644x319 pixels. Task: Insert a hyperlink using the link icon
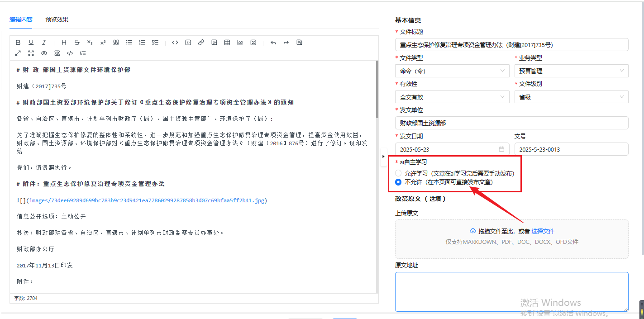[x=201, y=43]
